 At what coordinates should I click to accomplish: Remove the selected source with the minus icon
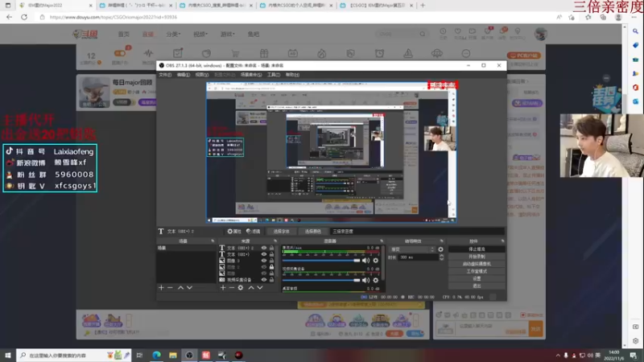pyautogui.click(x=232, y=288)
